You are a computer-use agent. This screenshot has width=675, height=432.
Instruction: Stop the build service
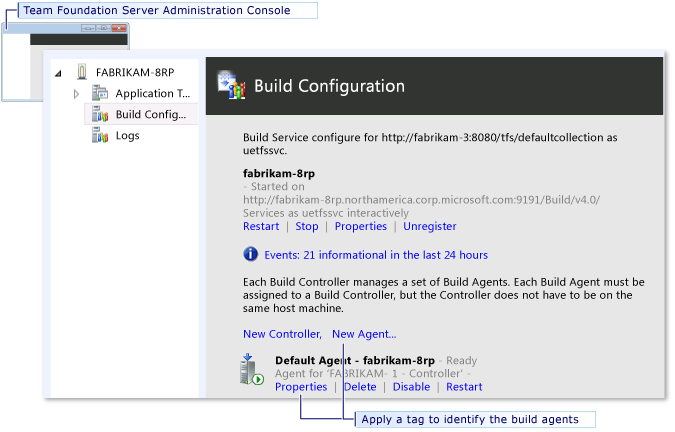[x=307, y=226]
